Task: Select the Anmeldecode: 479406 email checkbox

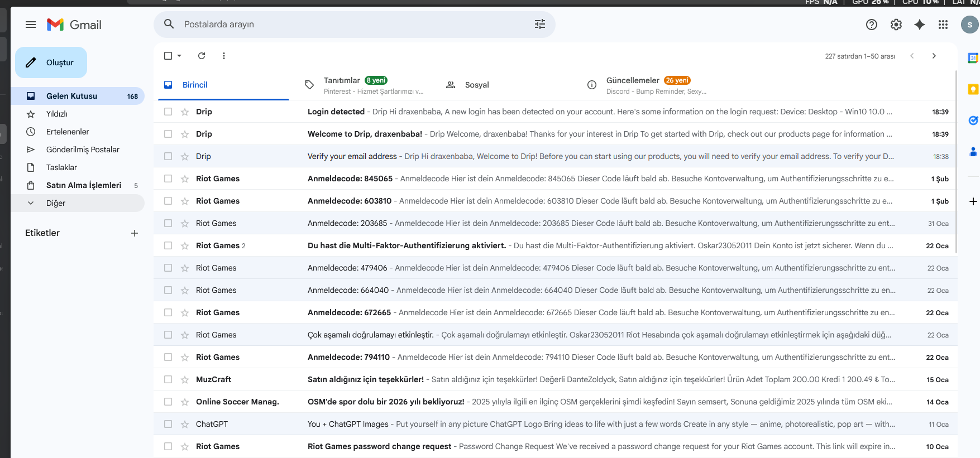Action: (168, 268)
